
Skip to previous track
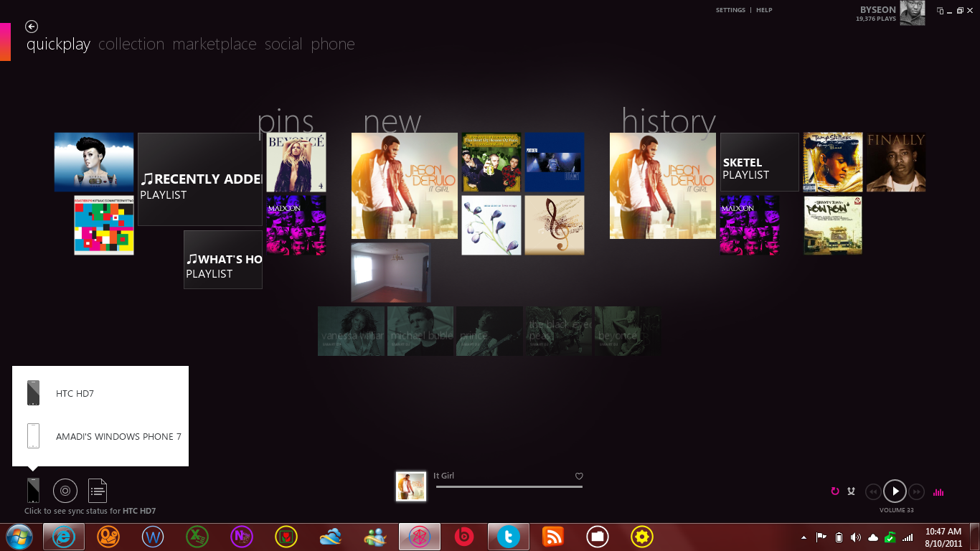[873, 491]
